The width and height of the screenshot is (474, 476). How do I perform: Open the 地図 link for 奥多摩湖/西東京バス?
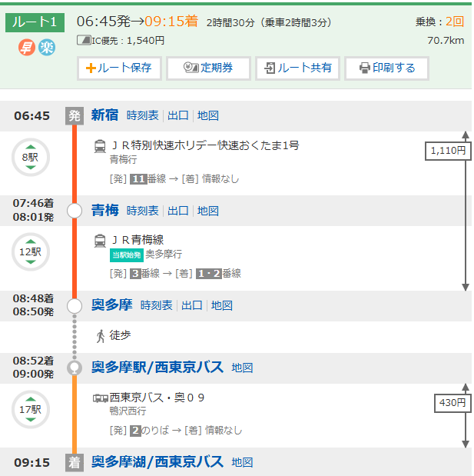click(242, 462)
